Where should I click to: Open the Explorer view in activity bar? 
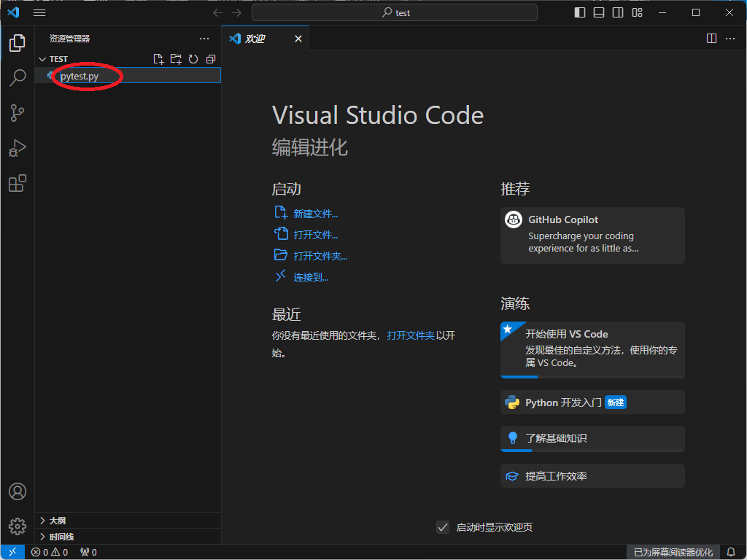click(18, 43)
